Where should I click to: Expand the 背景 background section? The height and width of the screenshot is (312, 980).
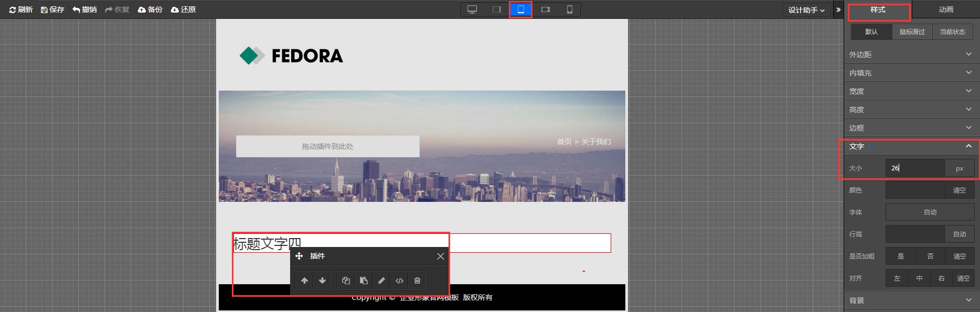911,300
